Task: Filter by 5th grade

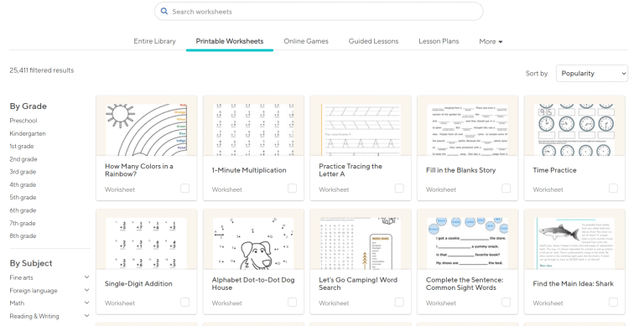Action: click(x=23, y=198)
